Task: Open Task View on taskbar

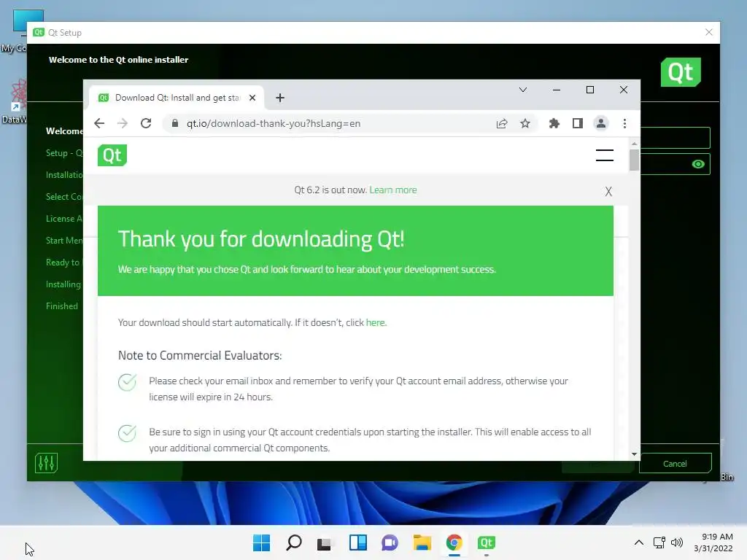Action: point(325,542)
